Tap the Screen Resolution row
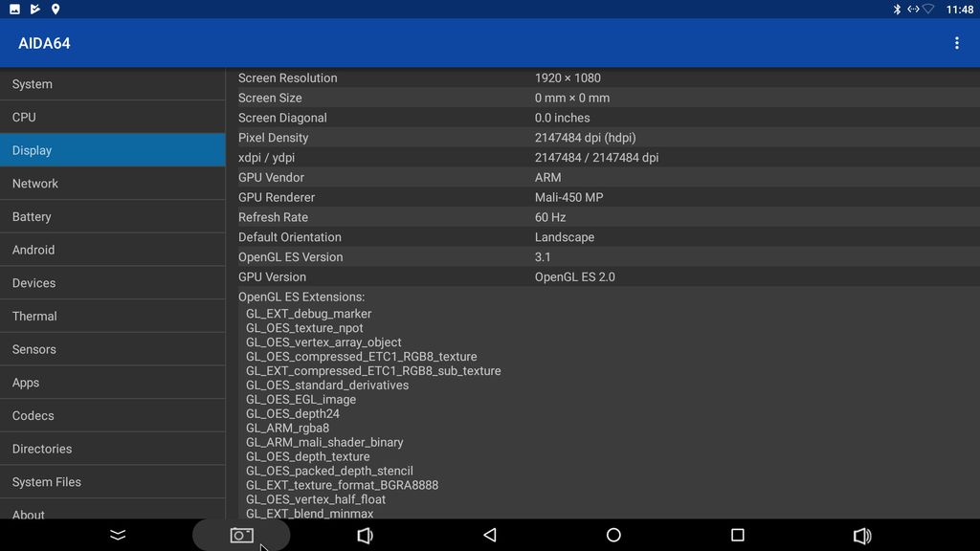The width and height of the screenshot is (980, 551). pos(603,78)
